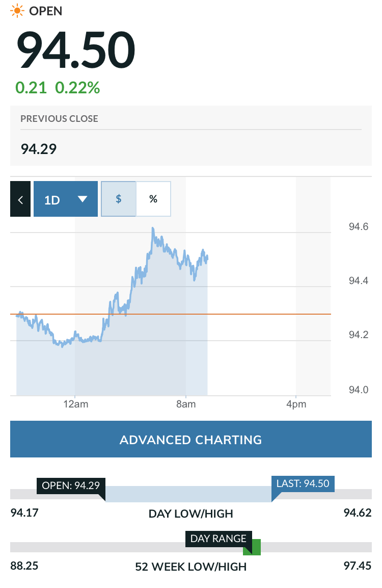Click the LAST: 94.50 marker flag

click(x=303, y=483)
